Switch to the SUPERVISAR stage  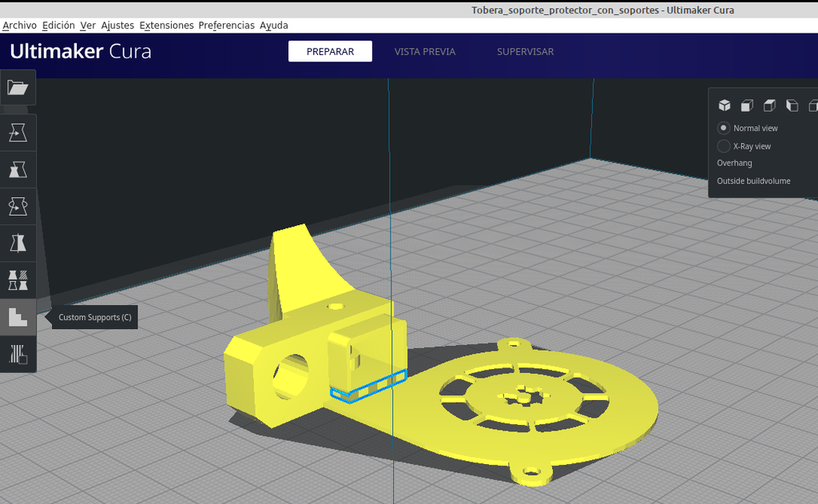[526, 51]
